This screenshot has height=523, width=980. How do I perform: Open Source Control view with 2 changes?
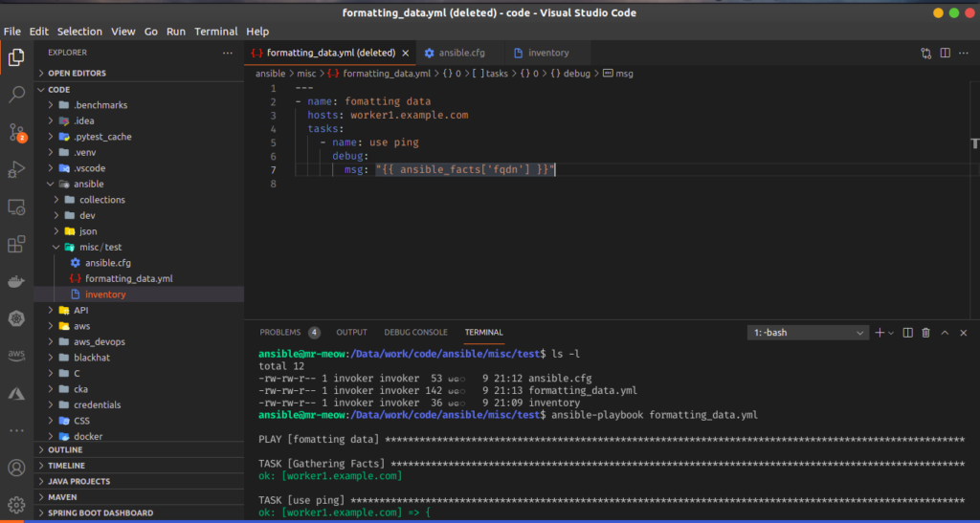click(17, 132)
